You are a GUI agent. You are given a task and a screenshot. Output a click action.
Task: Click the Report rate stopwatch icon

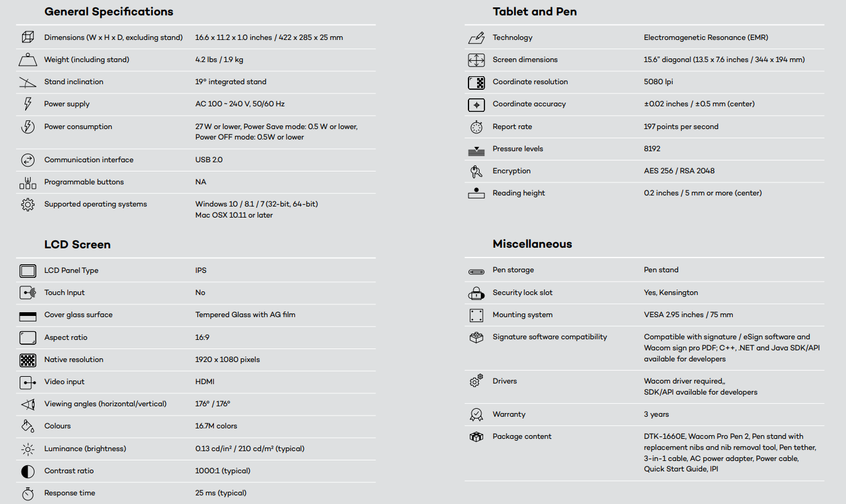pos(476,127)
